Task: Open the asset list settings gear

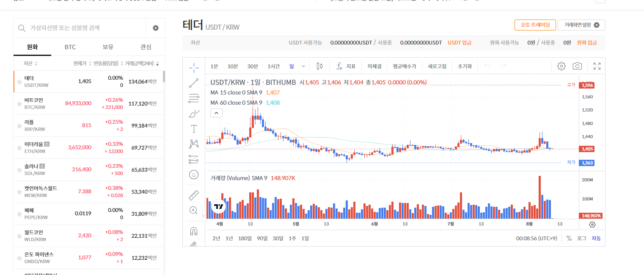Action: 156,28
